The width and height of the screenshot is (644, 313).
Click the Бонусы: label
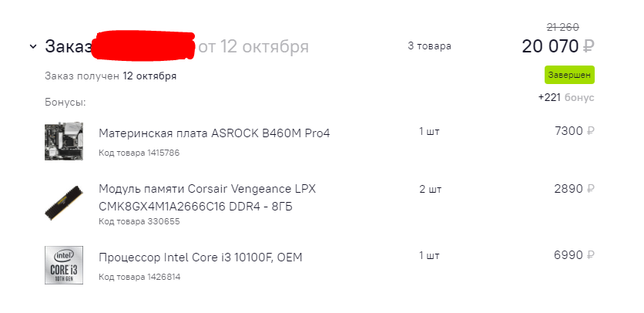(65, 102)
